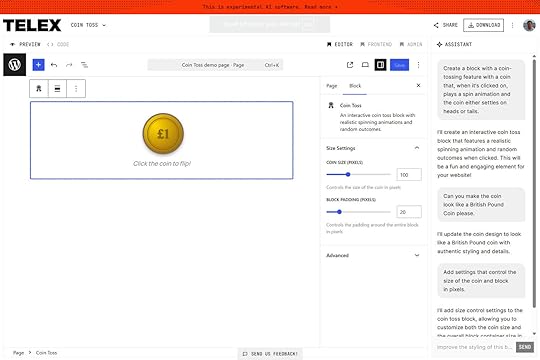Switch to the Block settings tab
540x360 pixels.
tap(355, 86)
